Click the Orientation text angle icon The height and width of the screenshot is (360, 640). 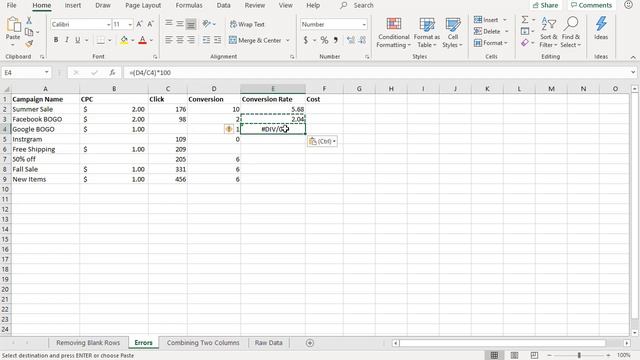point(207,24)
